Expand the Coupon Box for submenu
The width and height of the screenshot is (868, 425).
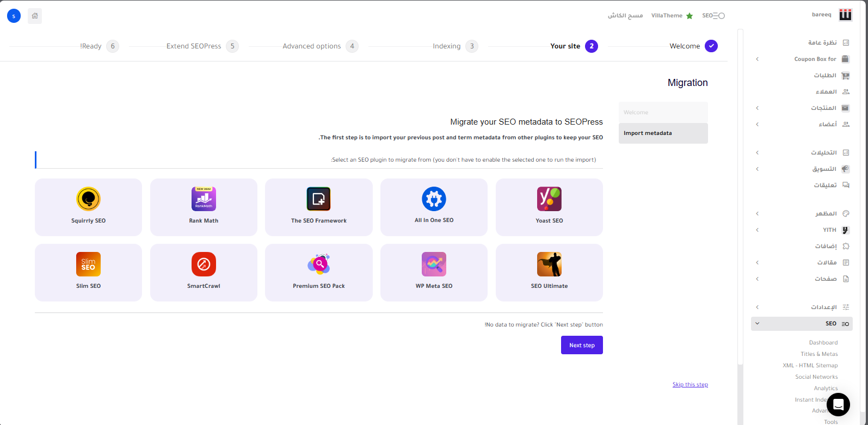pyautogui.click(x=757, y=59)
